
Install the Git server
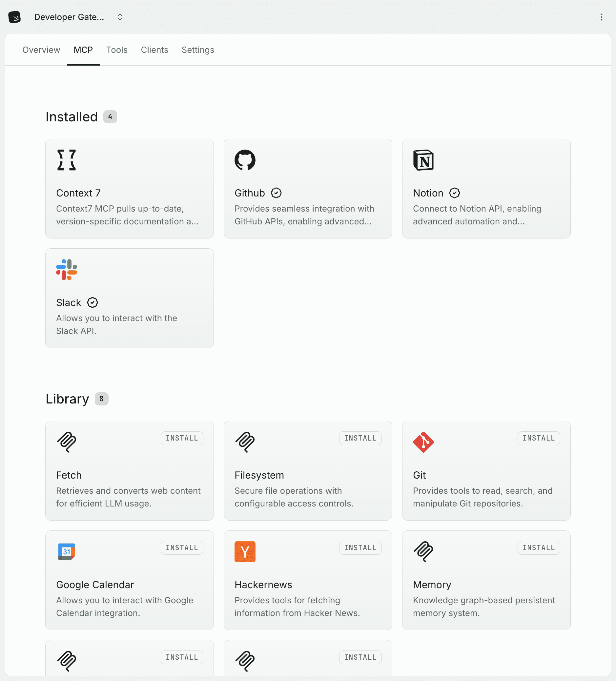[x=538, y=438]
